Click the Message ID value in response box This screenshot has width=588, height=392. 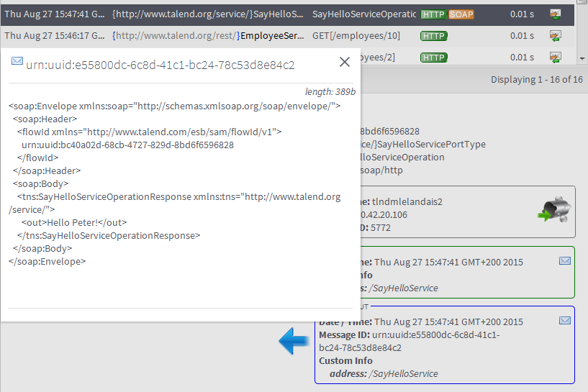[x=409, y=342]
